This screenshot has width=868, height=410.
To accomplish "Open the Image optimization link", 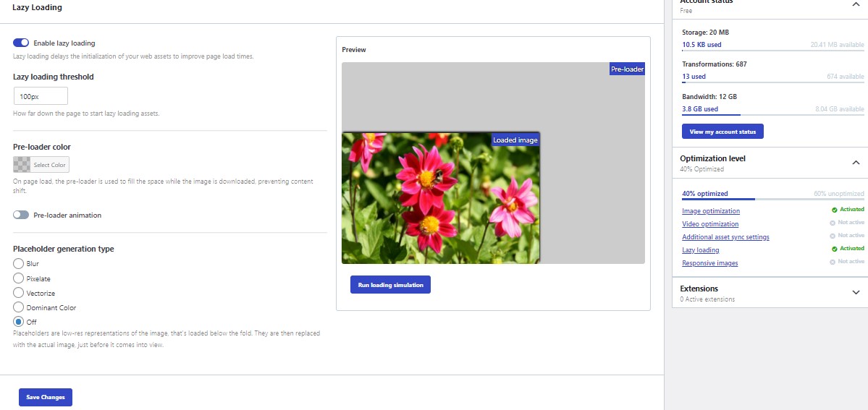I will pyautogui.click(x=711, y=211).
